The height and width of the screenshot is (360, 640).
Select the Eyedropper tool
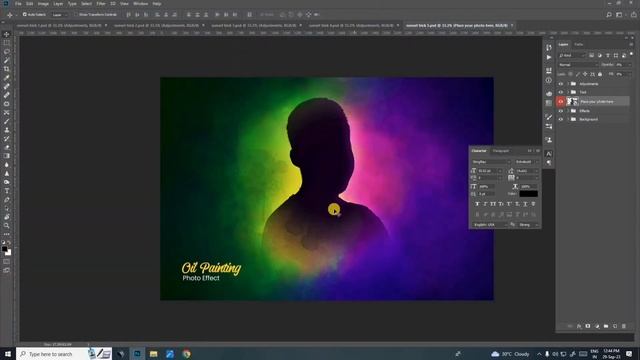[x=7, y=78]
